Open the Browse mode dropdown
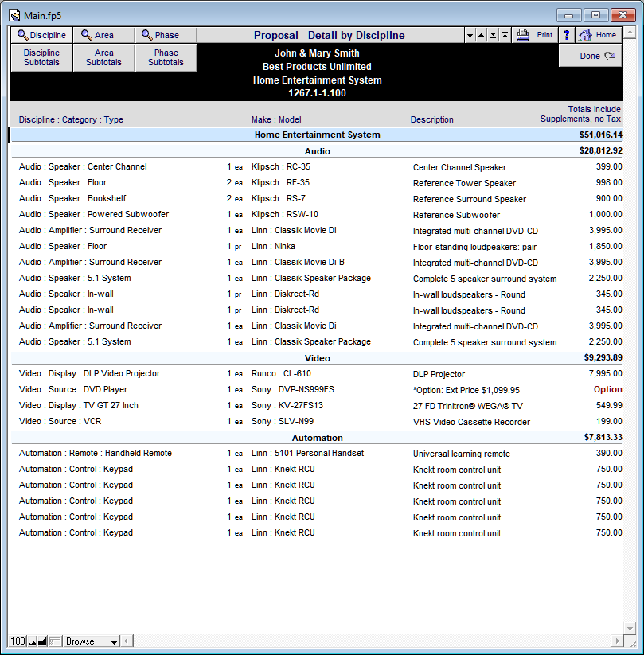 (92, 641)
